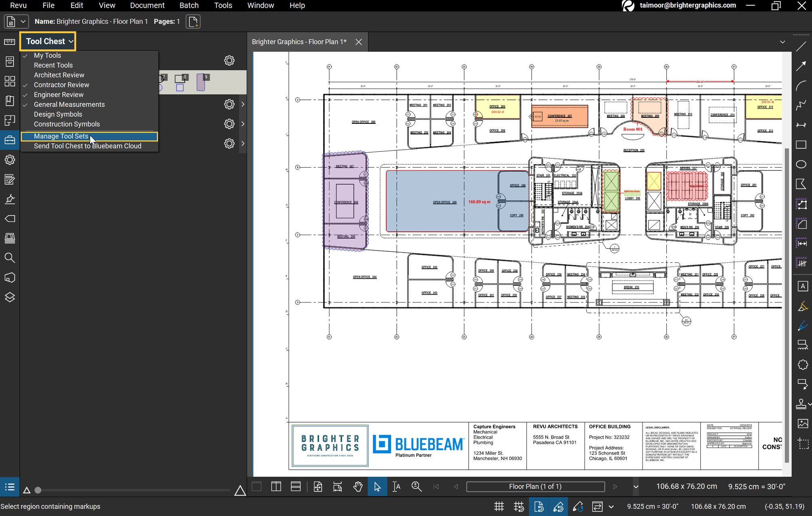The height and width of the screenshot is (516, 812).
Task: Open the Measurements panel in the left sidebar
Action: pyautogui.click(x=9, y=42)
